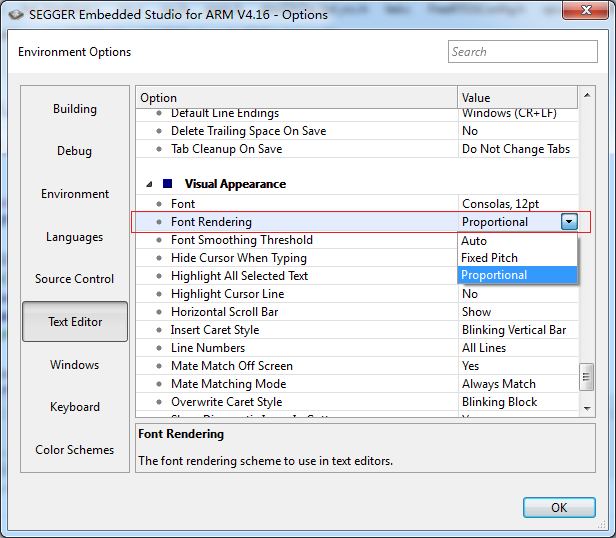This screenshot has height=538, width=616.
Task: Collapse the Visual Appearance group
Action: tap(149, 184)
